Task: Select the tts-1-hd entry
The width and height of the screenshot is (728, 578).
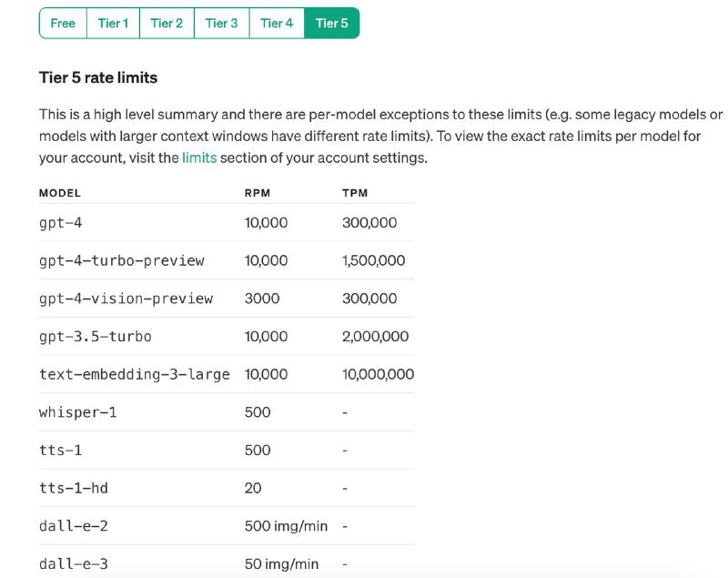Action: (x=70, y=488)
